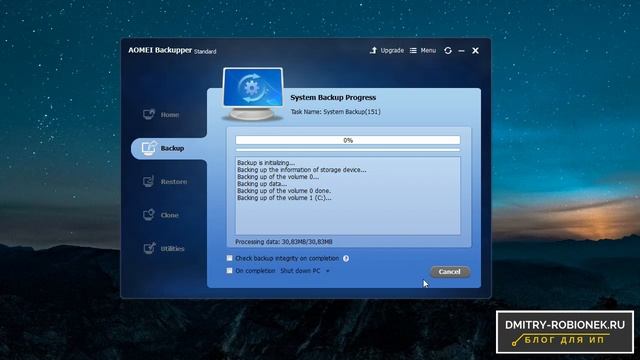Click the AOMEI Backupper Standard title

point(172,50)
